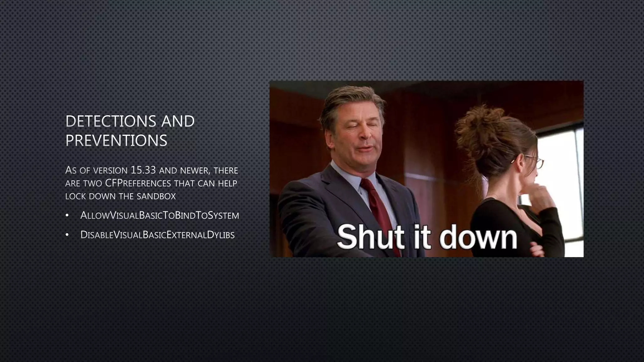Select the AllowVisualBasicToBindToSystem bullet text

[160, 216]
